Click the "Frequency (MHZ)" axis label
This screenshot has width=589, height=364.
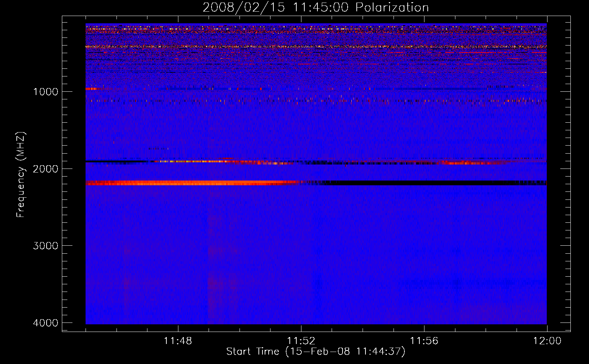(x=21, y=175)
